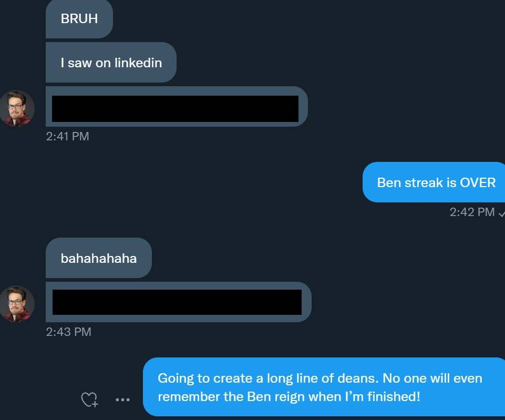This screenshot has width=505, height=420.
Task: Click the word 'deans' in the blue message
Action: point(359,378)
